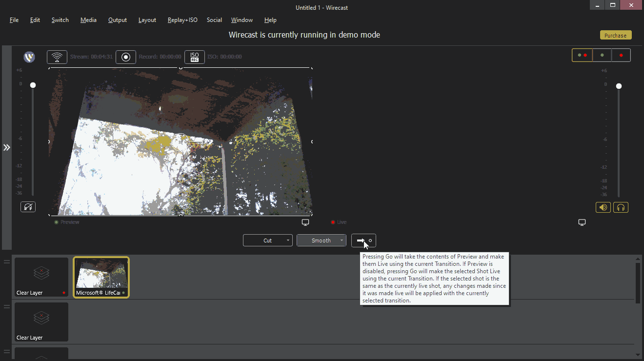Minimize the Wirecast window

(597, 5)
